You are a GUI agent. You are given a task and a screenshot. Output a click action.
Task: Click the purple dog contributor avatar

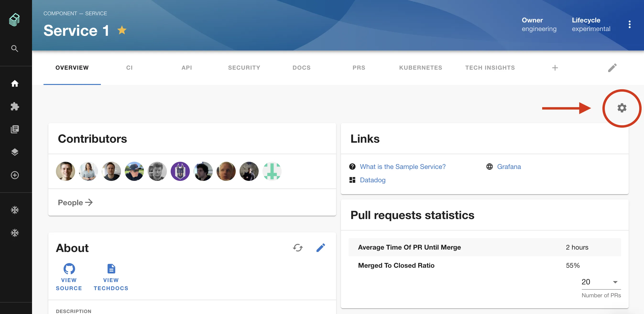[180, 171]
